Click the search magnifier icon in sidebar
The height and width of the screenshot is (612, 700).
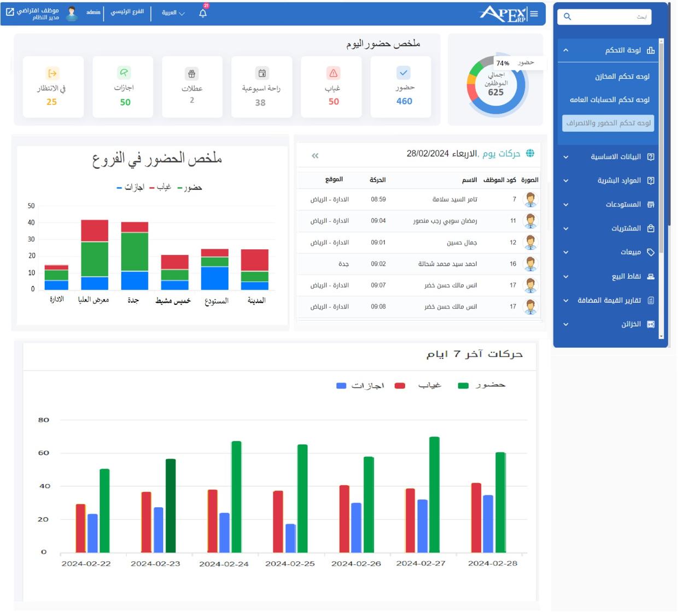567,17
